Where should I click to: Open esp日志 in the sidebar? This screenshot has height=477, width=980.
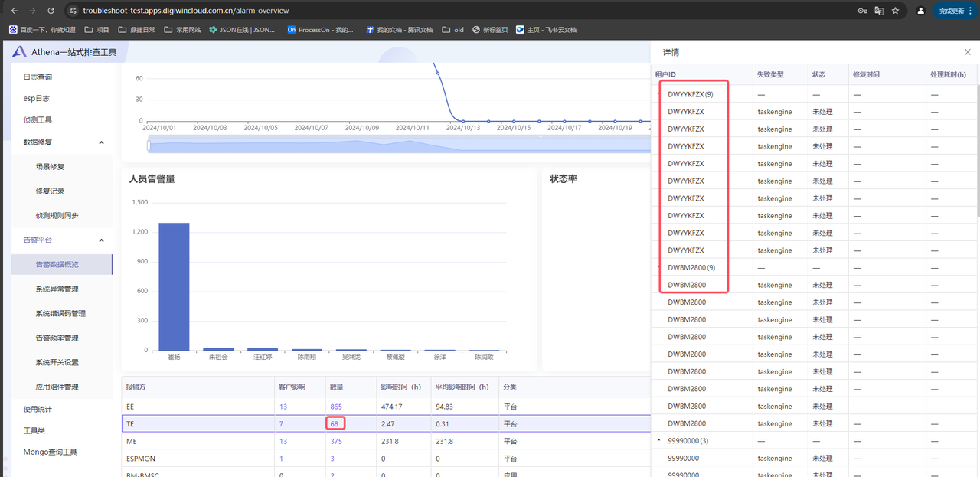(37, 99)
